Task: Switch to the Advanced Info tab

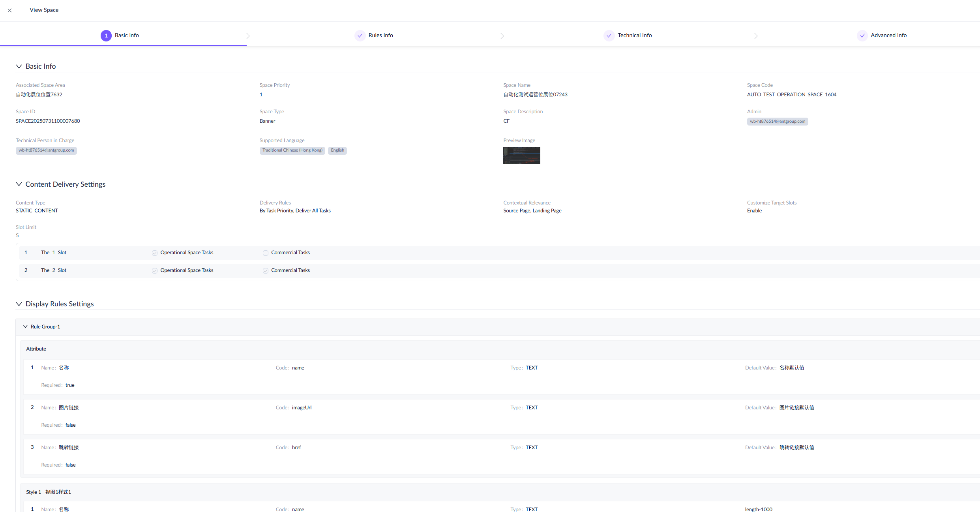Action: click(888, 36)
